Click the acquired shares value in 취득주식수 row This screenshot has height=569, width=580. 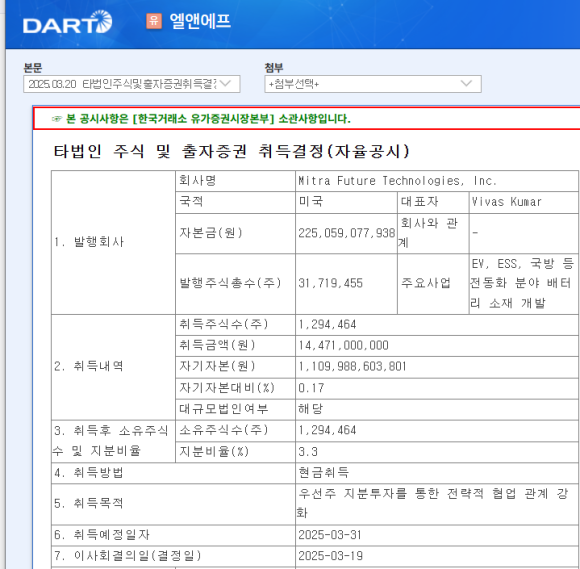coord(327,325)
